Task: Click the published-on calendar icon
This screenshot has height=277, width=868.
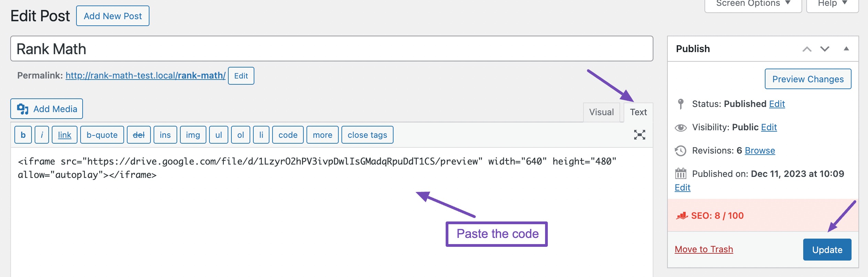Action: click(x=681, y=174)
